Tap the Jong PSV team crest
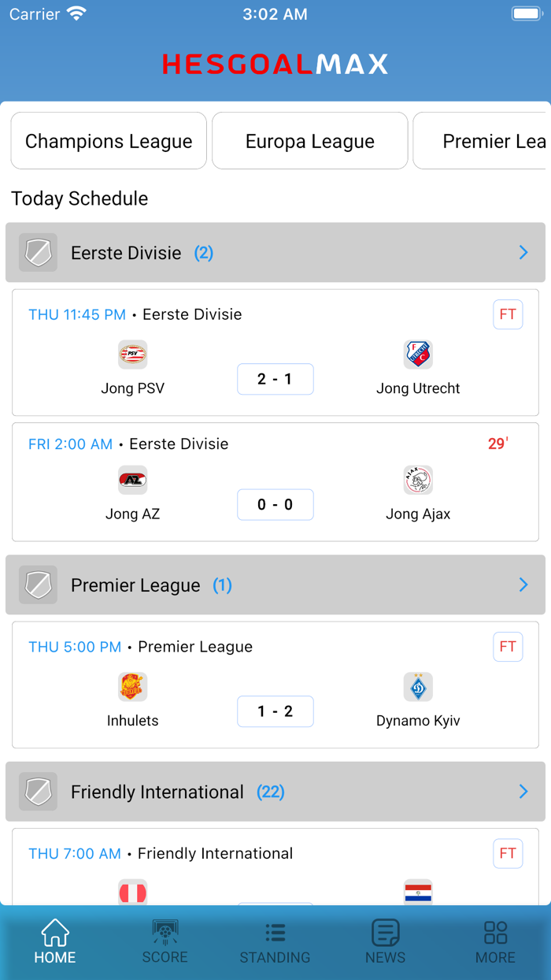The height and width of the screenshot is (980, 551). [x=132, y=355]
